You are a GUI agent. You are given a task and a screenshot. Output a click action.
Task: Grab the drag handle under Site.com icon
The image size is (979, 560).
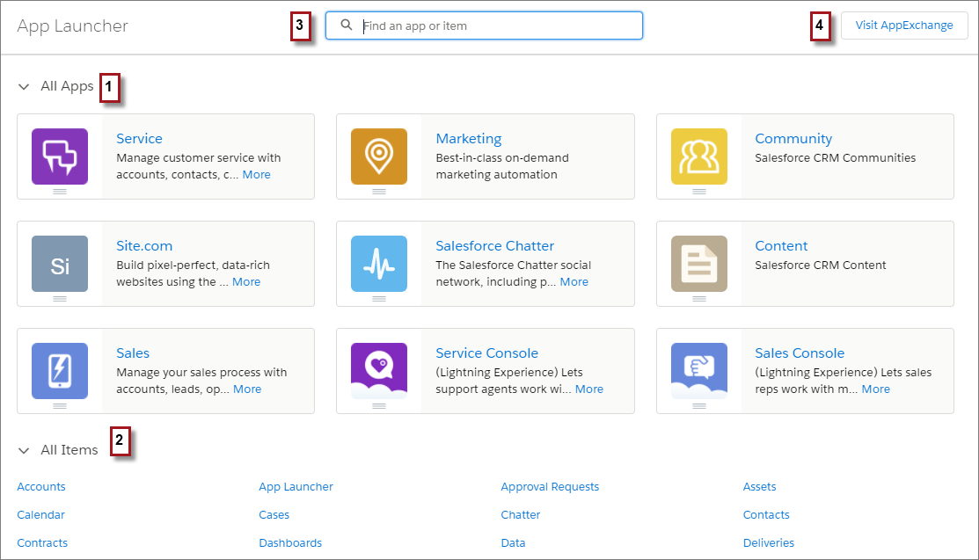pyautogui.click(x=60, y=299)
